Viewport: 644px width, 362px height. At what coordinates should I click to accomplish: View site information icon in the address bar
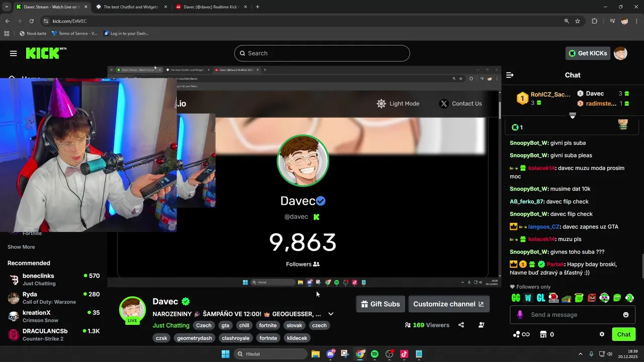46,21
